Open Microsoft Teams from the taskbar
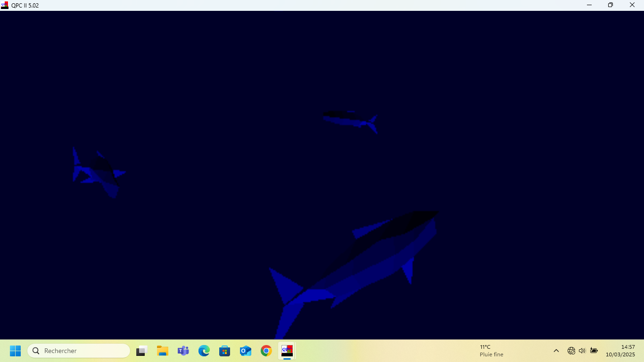644x362 pixels. [183, 351]
